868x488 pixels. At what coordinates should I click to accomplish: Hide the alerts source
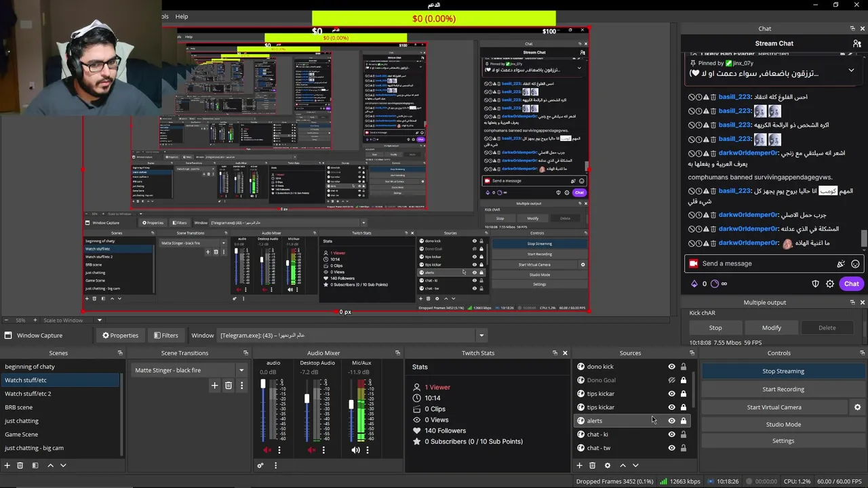pos(671,421)
